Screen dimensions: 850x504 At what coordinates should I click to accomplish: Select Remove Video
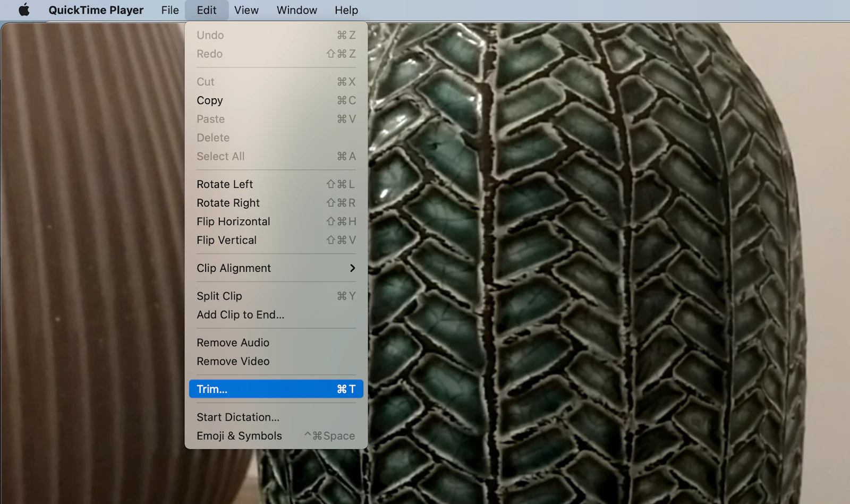[x=233, y=361]
